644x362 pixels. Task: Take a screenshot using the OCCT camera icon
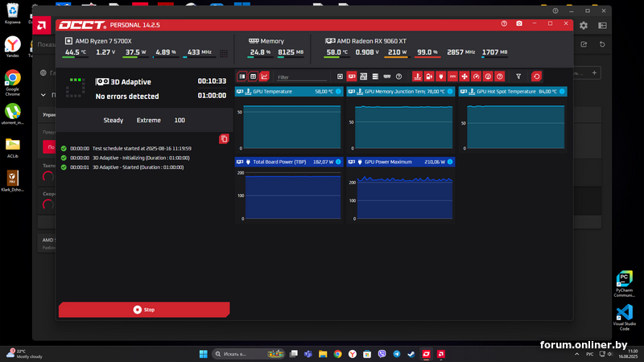coord(519,23)
